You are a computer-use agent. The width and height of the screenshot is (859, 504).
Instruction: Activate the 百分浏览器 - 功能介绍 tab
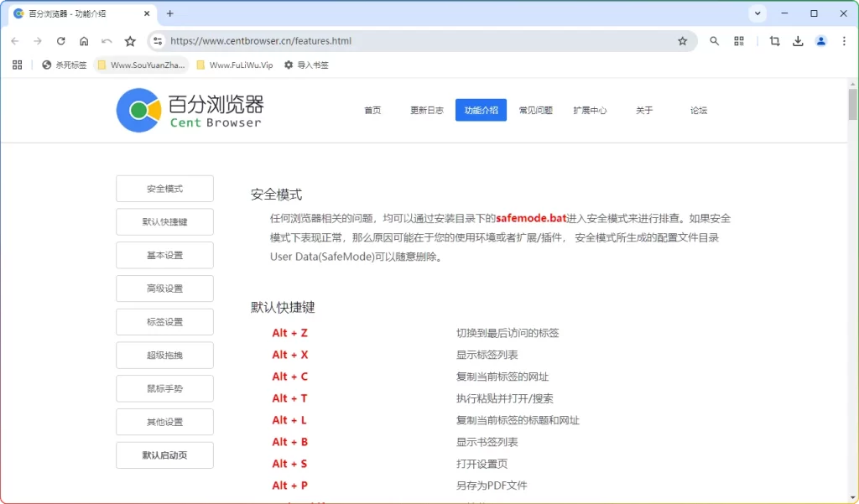82,13
